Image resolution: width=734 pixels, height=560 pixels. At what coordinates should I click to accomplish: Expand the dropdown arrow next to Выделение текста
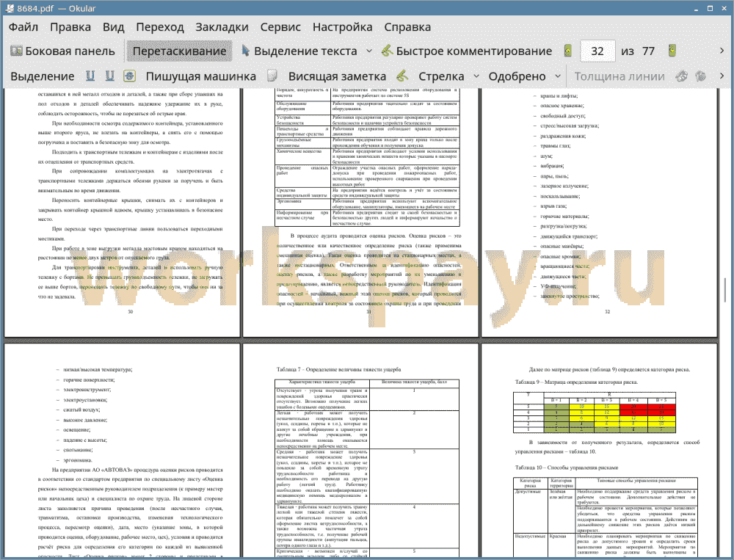tap(369, 51)
